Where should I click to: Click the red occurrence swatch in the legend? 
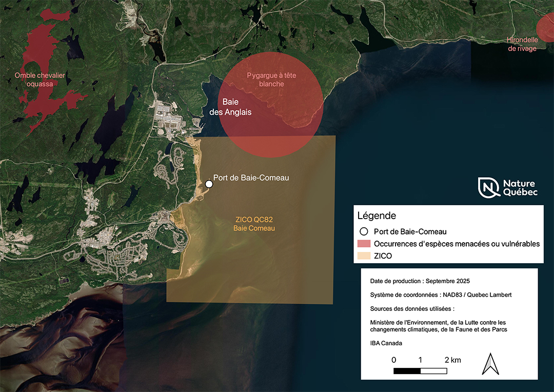point(364,244)
